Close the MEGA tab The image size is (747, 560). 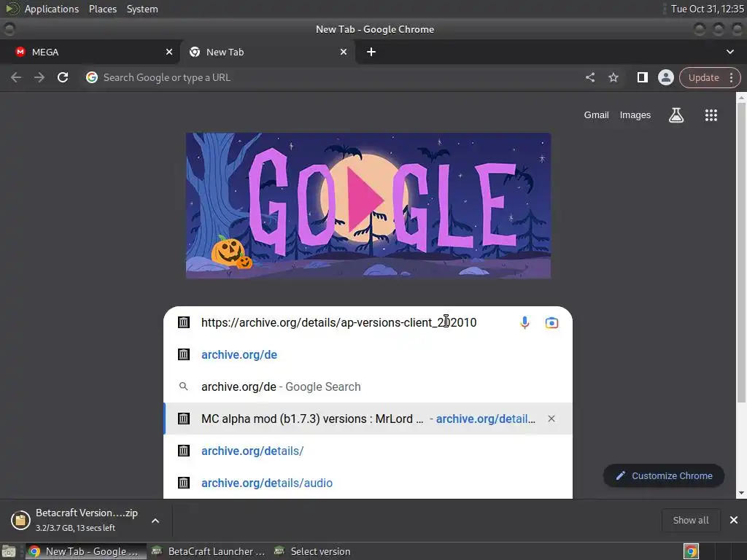click(x=169, y=52)
